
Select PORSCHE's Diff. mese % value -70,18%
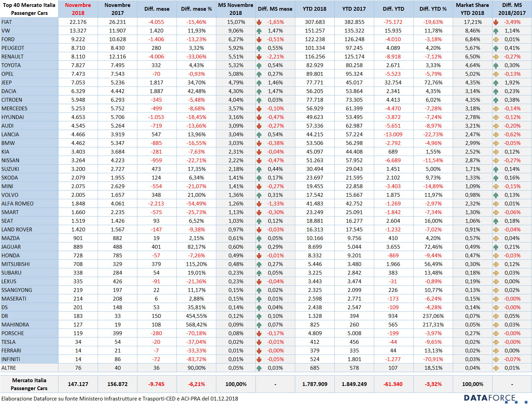point(196,333)
